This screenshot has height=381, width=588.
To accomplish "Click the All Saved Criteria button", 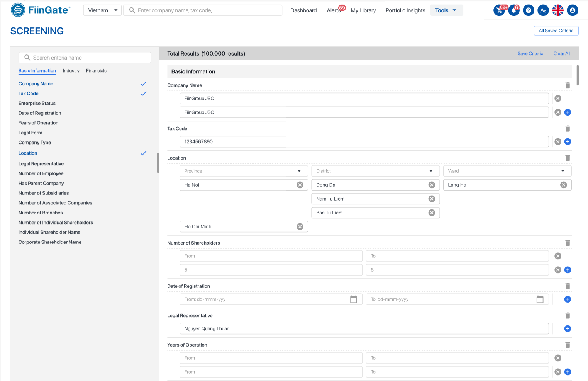I will tap(556, 31).
